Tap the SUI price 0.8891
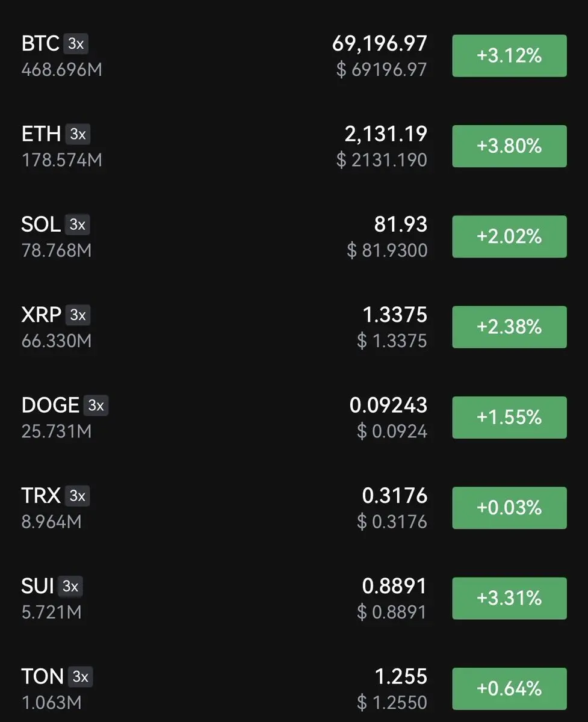This screenshot has width=588, height=722. tap(394, 585)
